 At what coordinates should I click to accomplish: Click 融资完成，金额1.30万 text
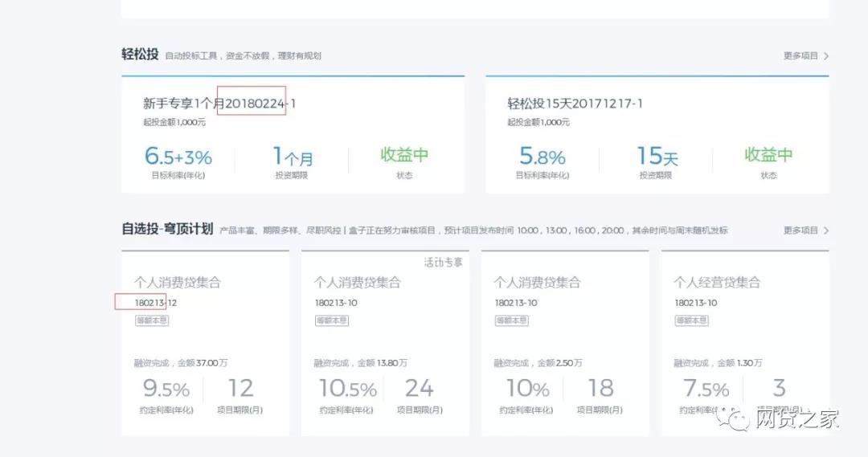(x=718, y=363)
